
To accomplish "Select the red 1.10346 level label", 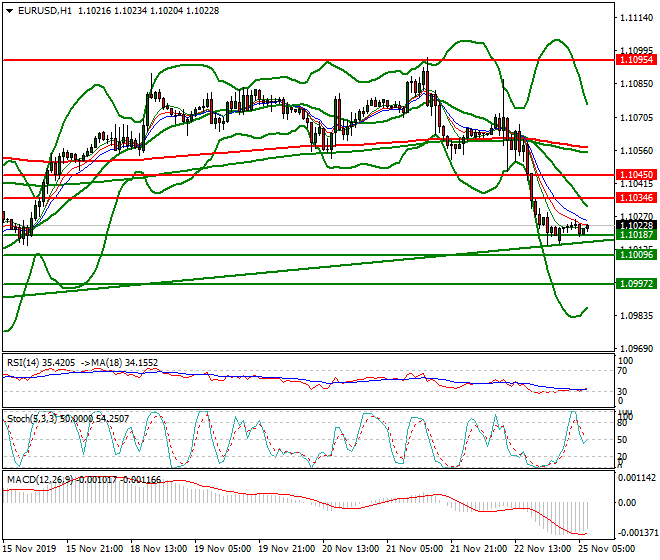I will click(x=636, y=197).
